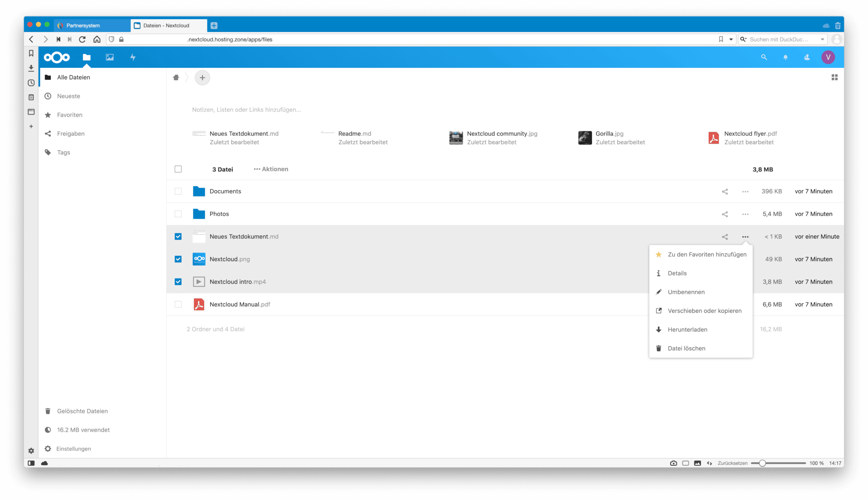Close three-dot menu of Neues Textdokument.md
The image size is (868, 499).
pyautogui.click(x=745, y=237)
